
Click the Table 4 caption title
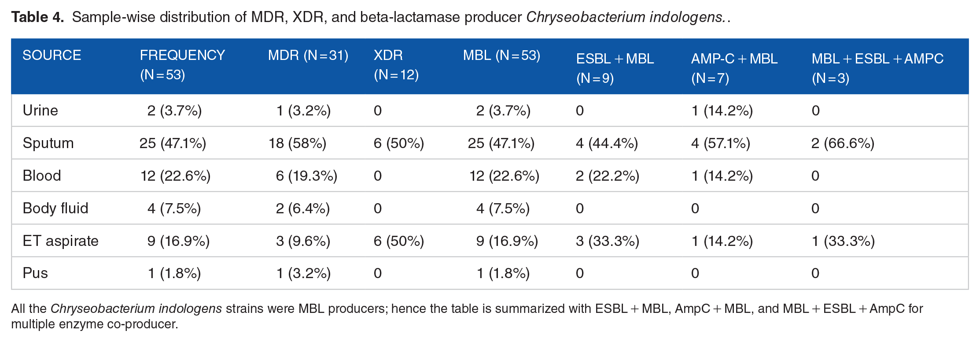[x=38, y=17]
